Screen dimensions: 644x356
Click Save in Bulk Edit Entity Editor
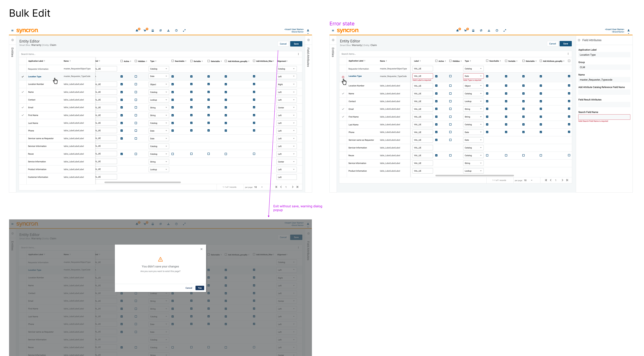click(296, 44)
